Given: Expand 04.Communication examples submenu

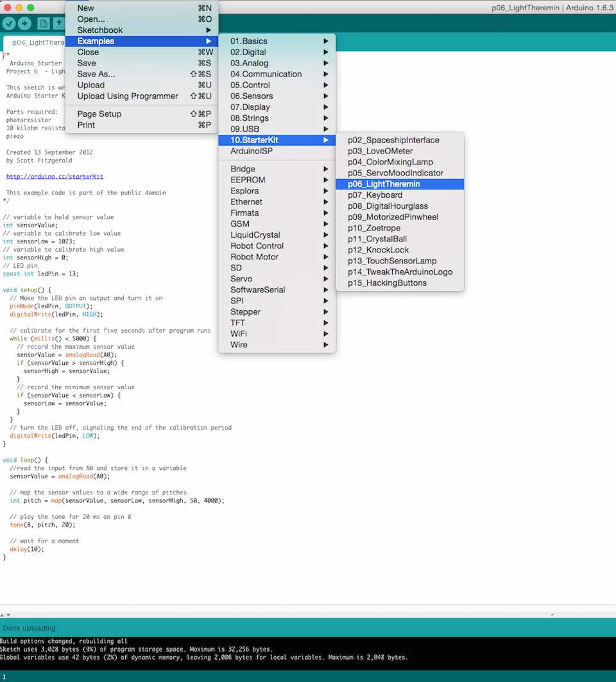Looking at the screenshot, I should pyautogui.click(x=277, y=74).
